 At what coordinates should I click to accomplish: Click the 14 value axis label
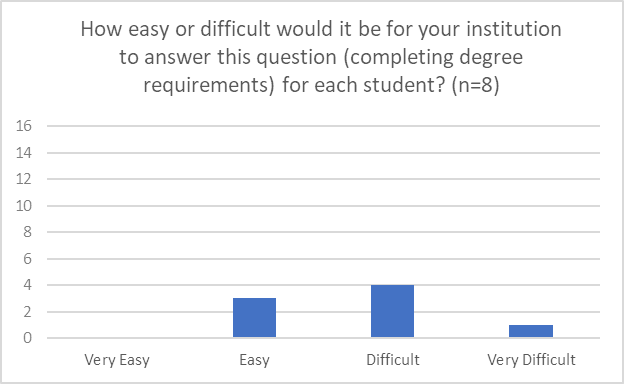23,152
